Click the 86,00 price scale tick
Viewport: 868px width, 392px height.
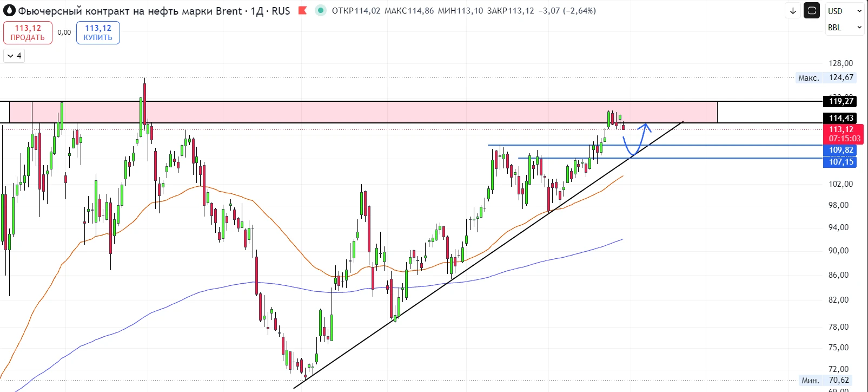click(x=839, y=275)
